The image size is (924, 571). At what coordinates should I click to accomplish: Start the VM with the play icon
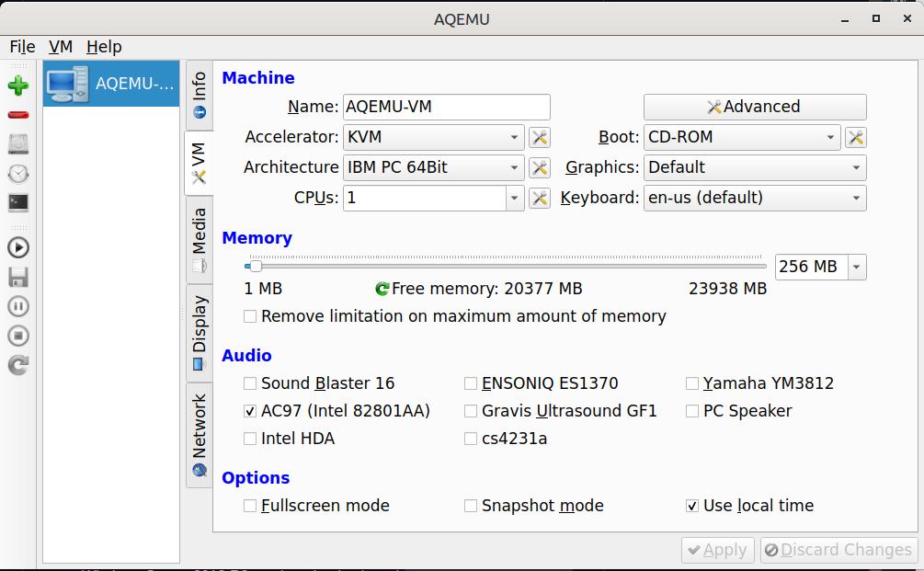tap(18, 247)
